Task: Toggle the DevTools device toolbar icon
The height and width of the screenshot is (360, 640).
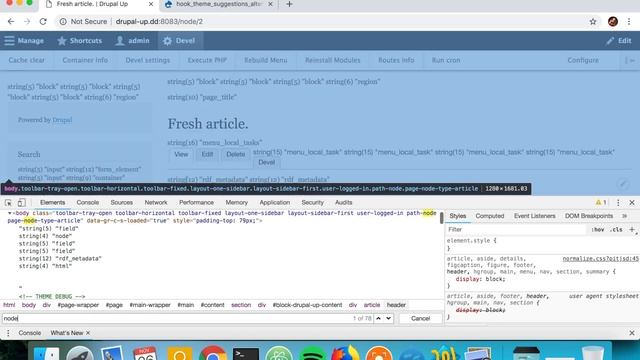Action: coord(22,202)
